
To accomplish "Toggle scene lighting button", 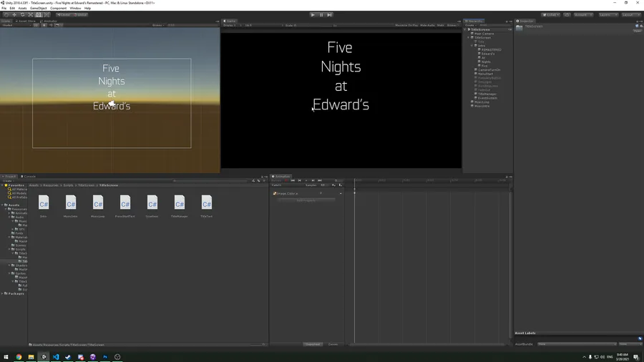I will click(x=44, y=26).
